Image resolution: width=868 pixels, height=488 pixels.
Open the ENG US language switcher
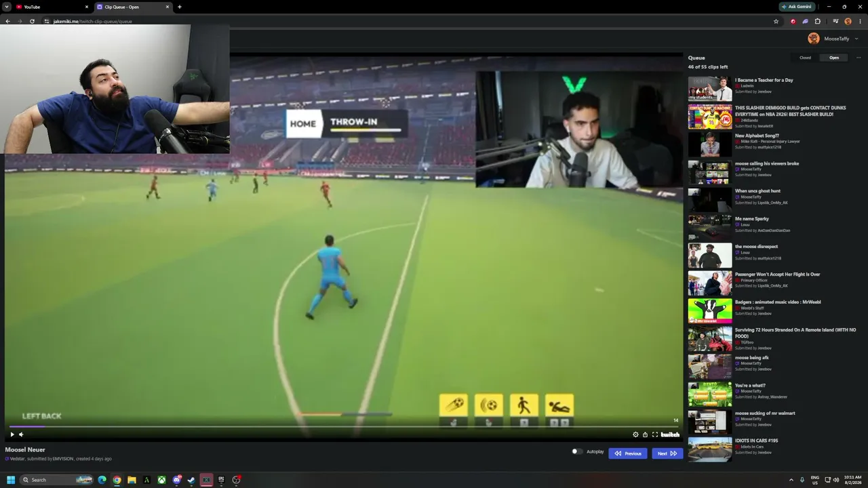[x=815, y=480]
